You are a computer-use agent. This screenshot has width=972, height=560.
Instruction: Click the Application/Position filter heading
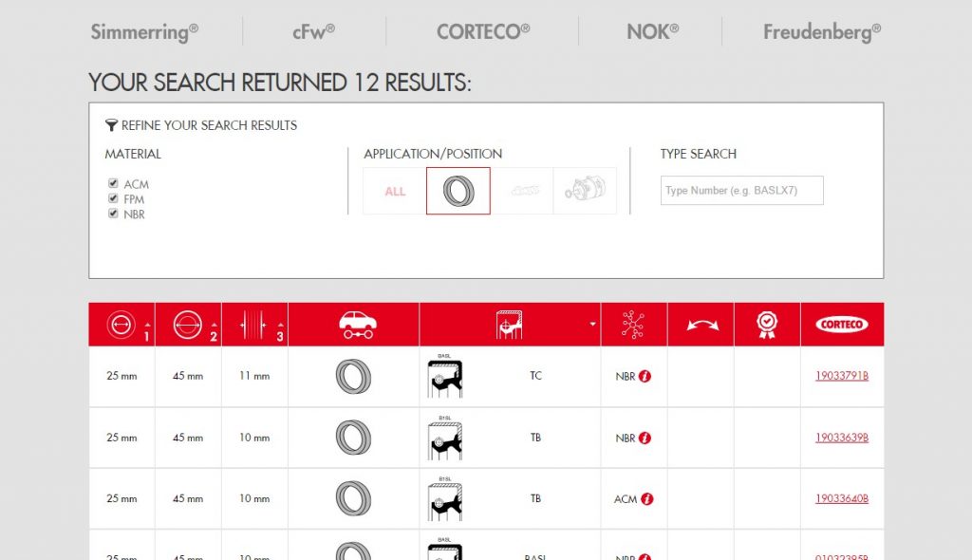pyautogui.click(x=433, y=154)
